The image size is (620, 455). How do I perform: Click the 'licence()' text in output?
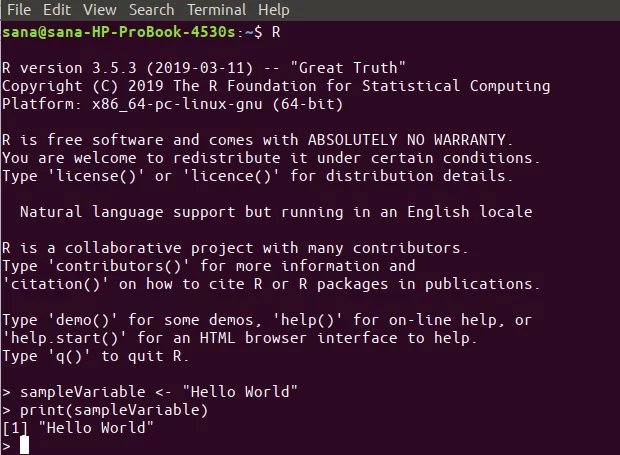[x=231, y=176]
